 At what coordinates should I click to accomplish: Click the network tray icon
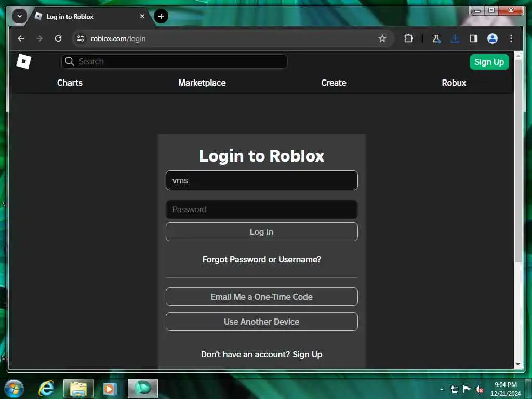tap(455, 389)
